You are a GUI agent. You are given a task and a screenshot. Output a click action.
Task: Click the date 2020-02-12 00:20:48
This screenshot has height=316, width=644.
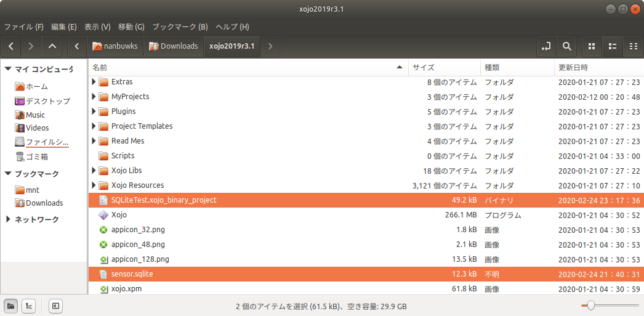(x=599, y=97)
